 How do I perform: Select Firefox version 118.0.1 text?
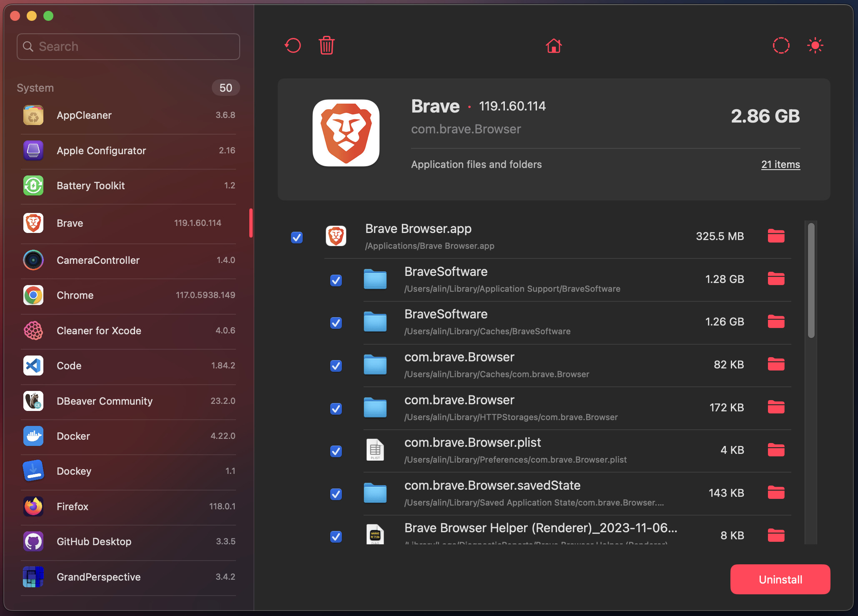(222, 506)
